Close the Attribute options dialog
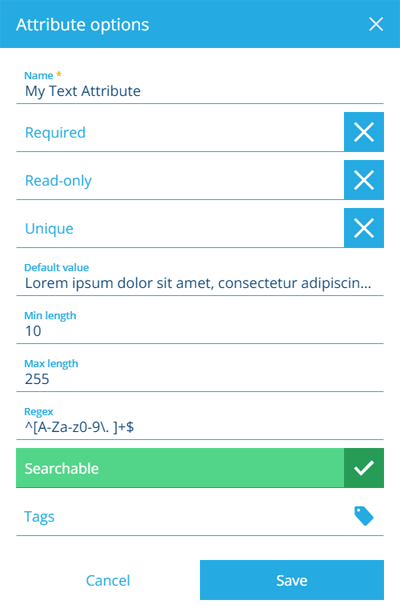 (x=376, y=24)
